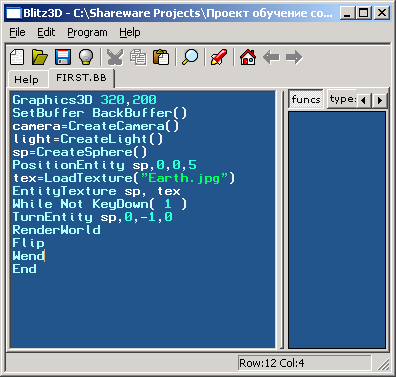396x377 pixels.
Task: Open a file with folder icon
Action: click(40, 57)
